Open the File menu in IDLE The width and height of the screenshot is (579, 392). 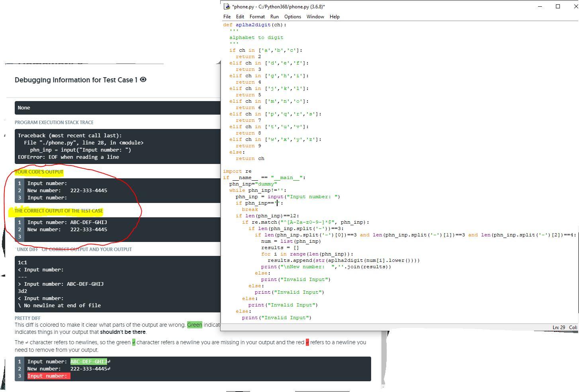[227, 17]
